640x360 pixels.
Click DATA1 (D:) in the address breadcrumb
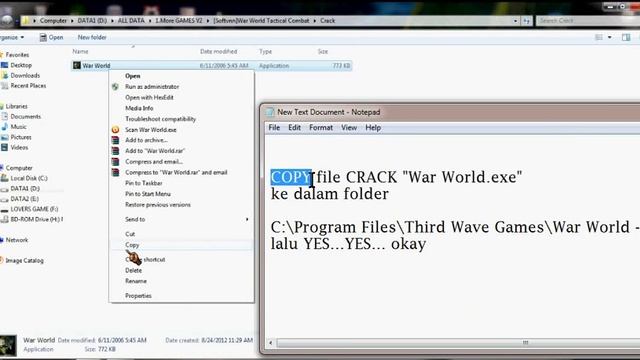pos(92,20)
